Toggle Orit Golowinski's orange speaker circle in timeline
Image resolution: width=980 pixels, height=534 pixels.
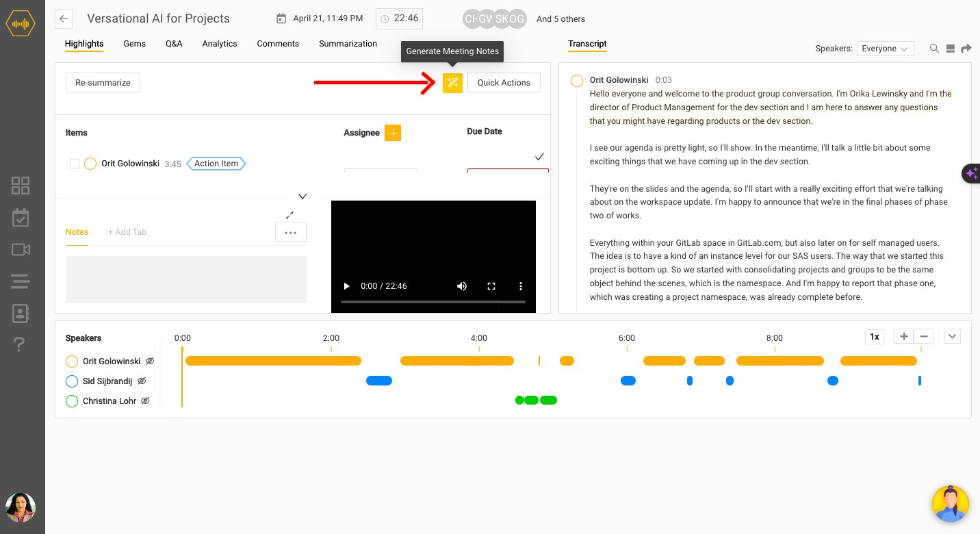point(72,361)
